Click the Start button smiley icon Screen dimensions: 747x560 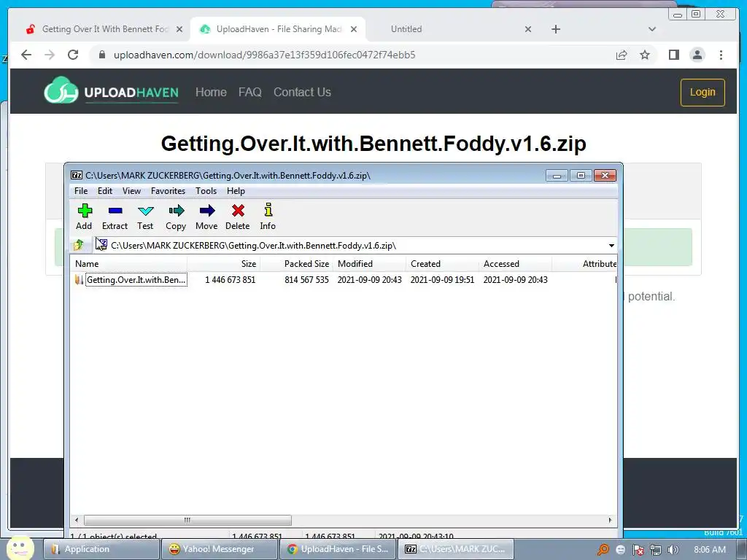20,548
